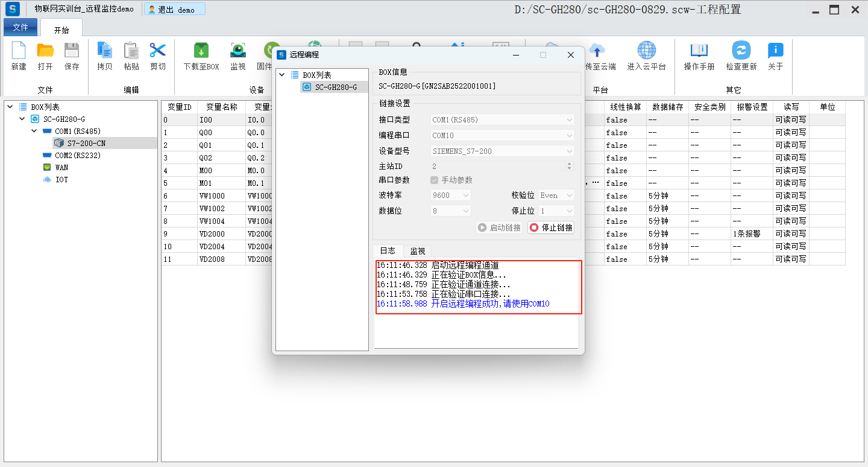Toggle the 手动参数 checkbox
868x467 pixels.
coord(434,180)
